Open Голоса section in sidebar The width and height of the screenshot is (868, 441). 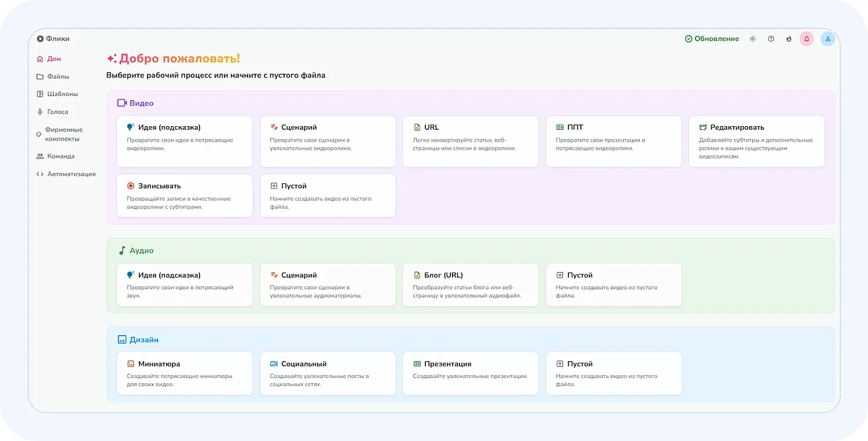pyautogui.click(x=57, y=112)
